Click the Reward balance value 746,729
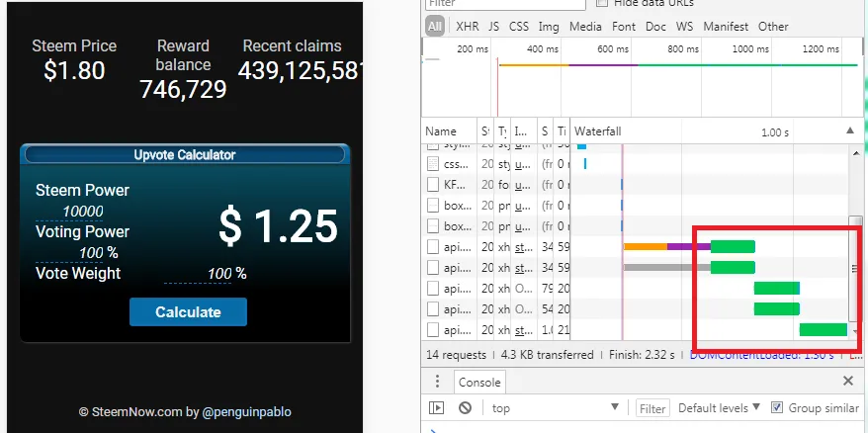Image resolution: width=868 pixels, height=433 pixels. [183, 89]
